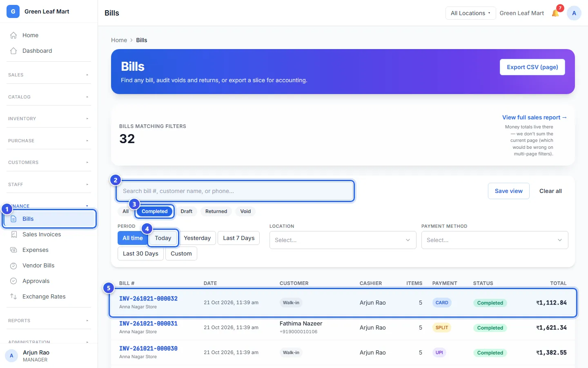Expand the Inventory sidebar section

click(49, 119)
